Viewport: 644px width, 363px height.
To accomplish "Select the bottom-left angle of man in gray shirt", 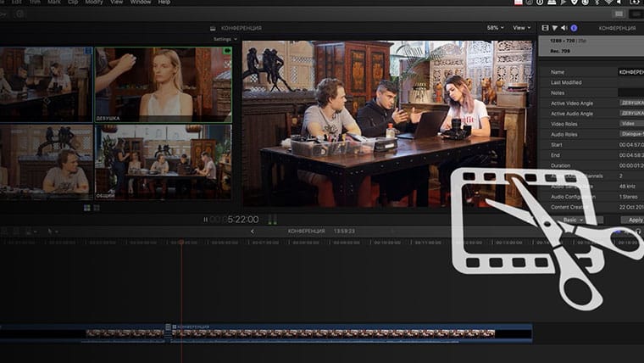I will [x=46, y=162].
